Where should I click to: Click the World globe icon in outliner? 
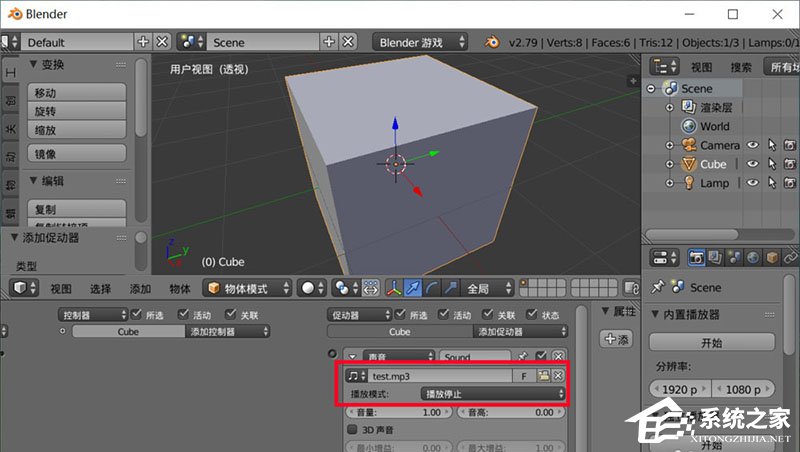click(689, 126)
